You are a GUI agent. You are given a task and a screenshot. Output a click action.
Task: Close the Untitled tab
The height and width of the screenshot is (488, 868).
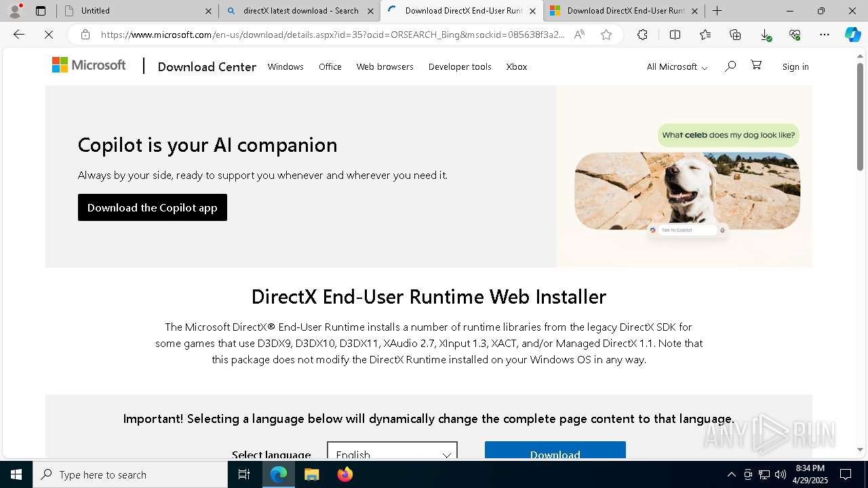coord(208,11)
